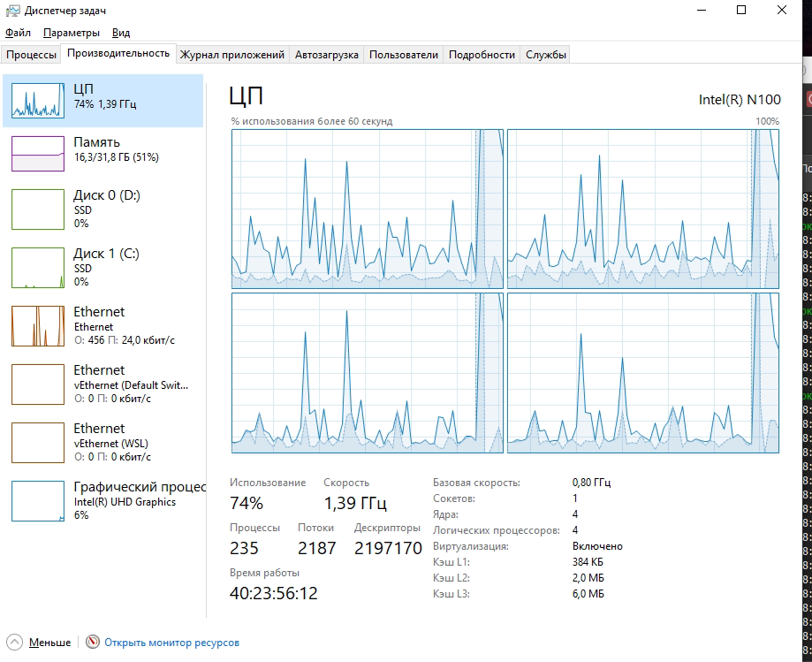Select Диск 1 (C:) graph icon

(x=38, y=267)
